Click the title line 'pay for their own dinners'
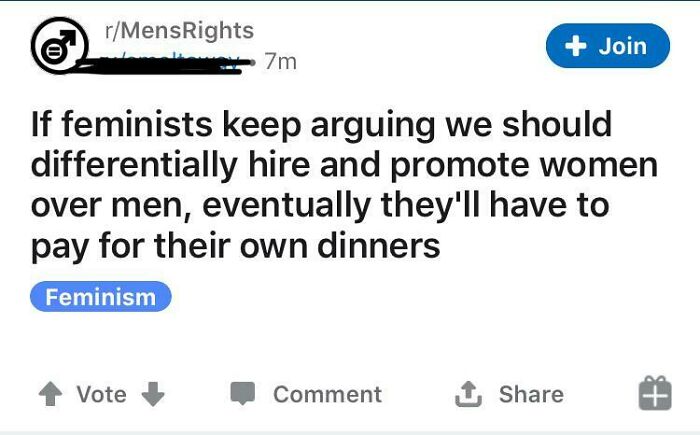The height and width of the screenshot is (435, 700). pos(236,245)
